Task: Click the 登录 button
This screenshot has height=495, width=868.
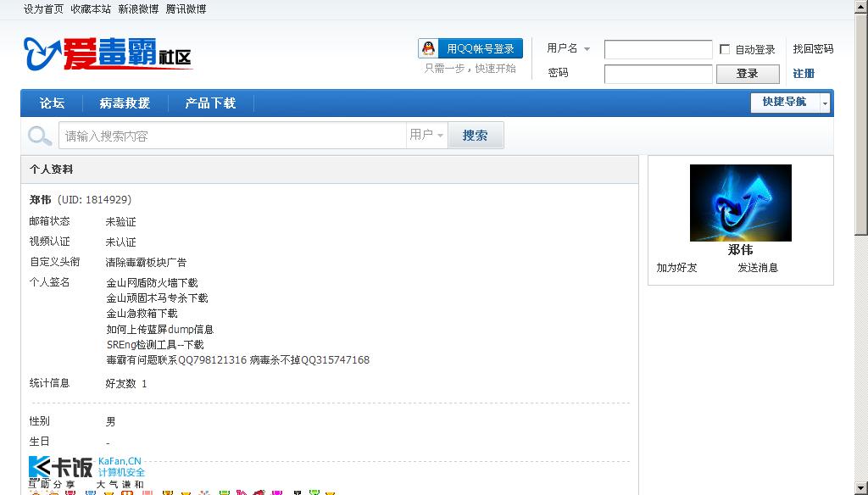Action: pos(748,74)
